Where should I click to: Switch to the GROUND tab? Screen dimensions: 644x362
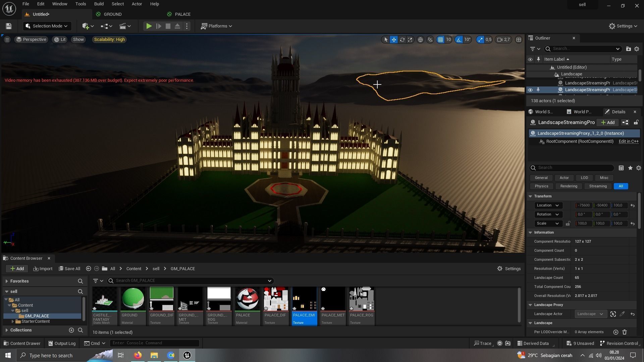pyautogui.click(x=112, y=14)
